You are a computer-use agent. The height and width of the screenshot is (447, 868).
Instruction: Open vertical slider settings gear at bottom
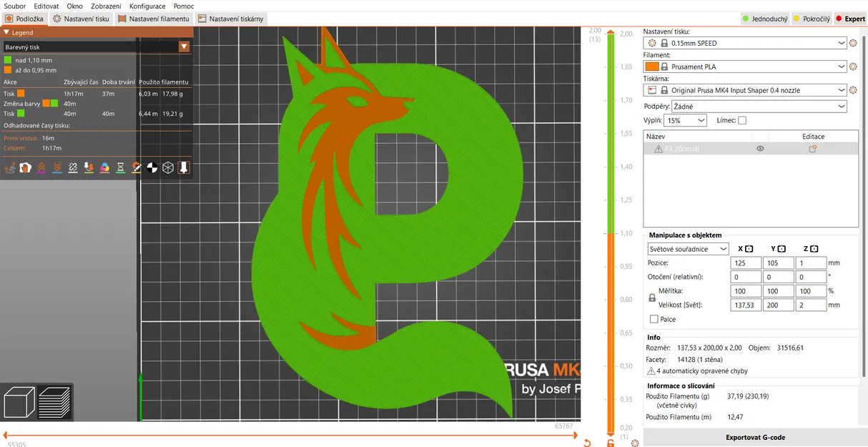636,443
